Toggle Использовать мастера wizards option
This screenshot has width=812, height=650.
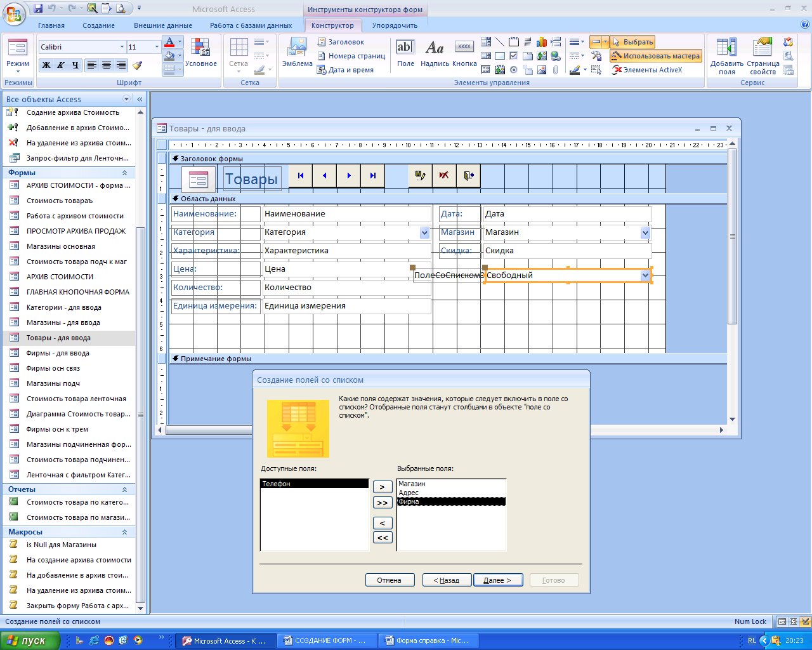pos(656,56)
